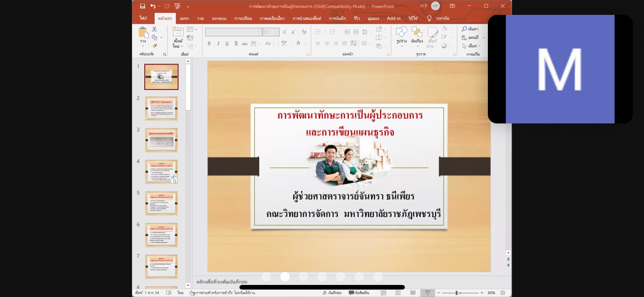The height and width of the screenshot is (297, 644).
Task: Cut selection using the scissors icon
Action: coord(154,29)
